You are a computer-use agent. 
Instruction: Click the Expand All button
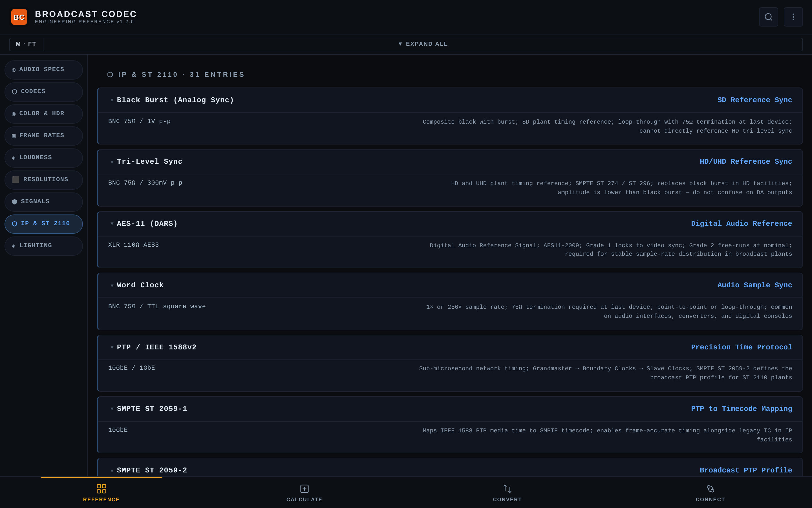(423, 44)
